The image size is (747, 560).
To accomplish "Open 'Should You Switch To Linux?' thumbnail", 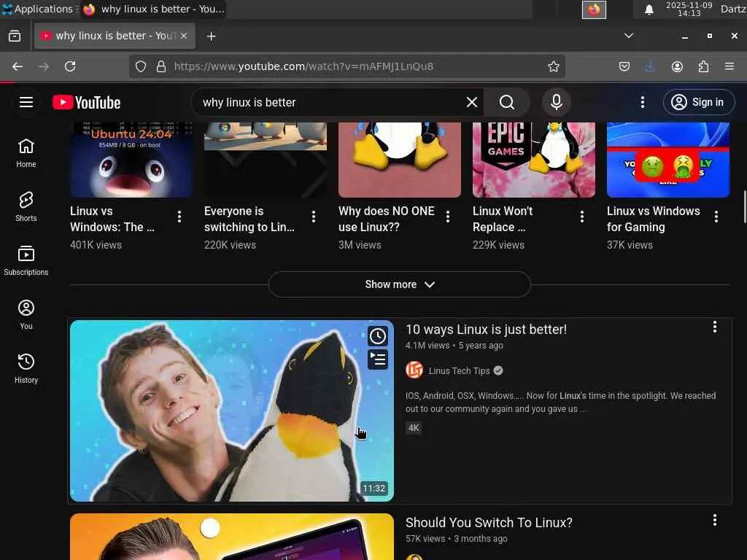I will 232,537.
